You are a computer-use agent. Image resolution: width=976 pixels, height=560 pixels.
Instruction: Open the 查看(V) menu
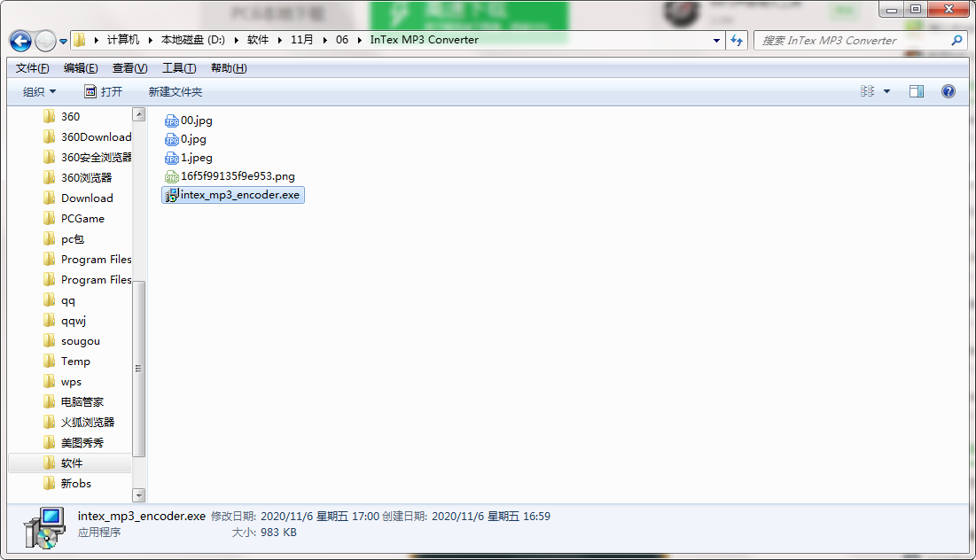pos(129,68)
